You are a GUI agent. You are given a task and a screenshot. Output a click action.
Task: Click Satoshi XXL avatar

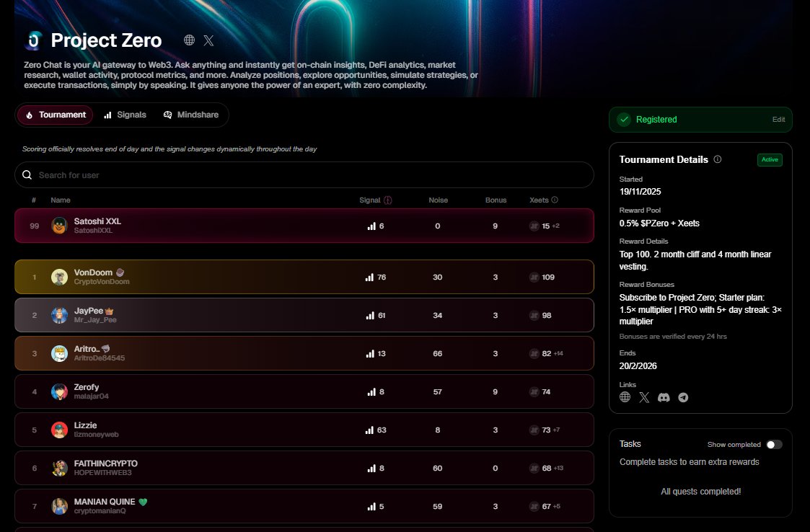pos(59,226)
